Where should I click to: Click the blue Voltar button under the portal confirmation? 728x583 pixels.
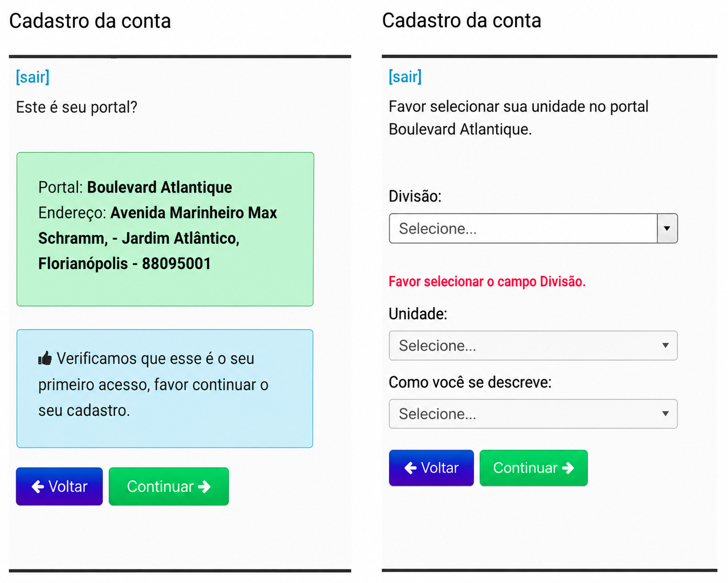[59, 486]
